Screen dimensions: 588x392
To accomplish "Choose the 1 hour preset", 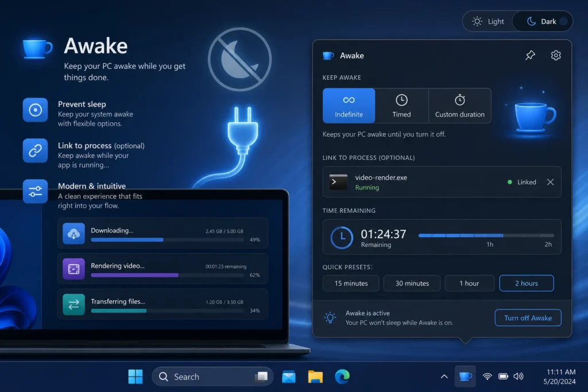I will tap(469, 284).
